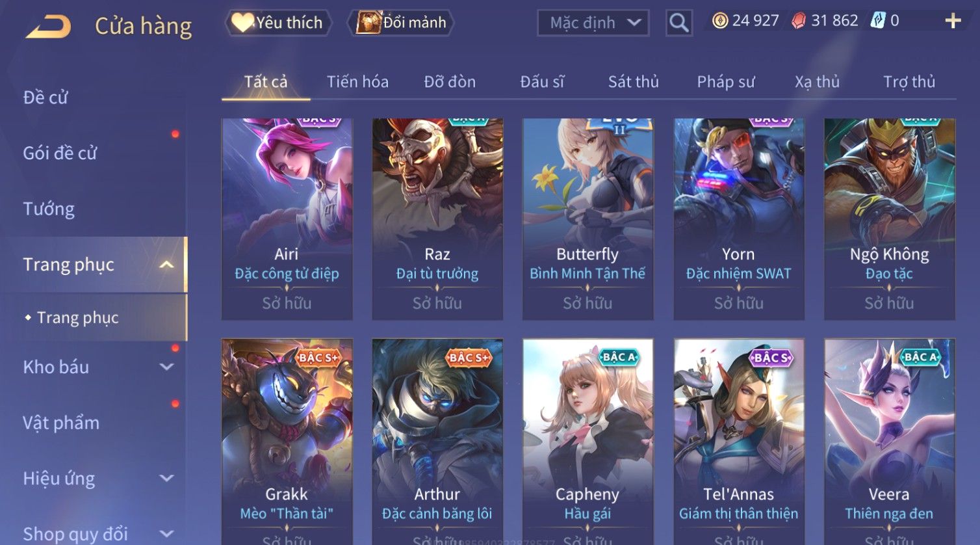This screenshot has width=980, height=545.
Task: Tap the red ruby currency icon
Action: click(x=799, y=21)
